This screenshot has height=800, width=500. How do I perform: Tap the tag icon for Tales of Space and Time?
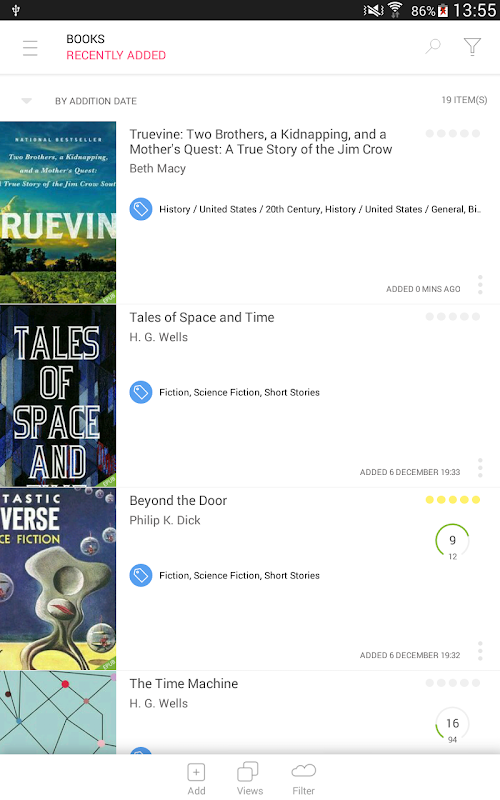141,392
